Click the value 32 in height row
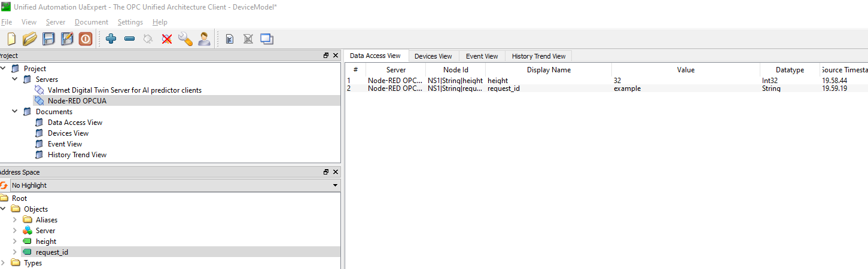Screen dimensions: 868x269 pyautogui.click(x=617, y=80)
